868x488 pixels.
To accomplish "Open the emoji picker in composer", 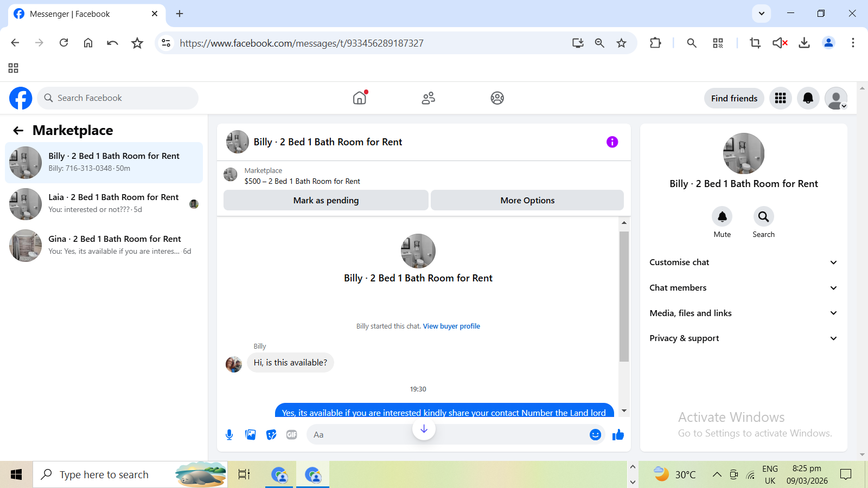I will [x=596, y=435].
